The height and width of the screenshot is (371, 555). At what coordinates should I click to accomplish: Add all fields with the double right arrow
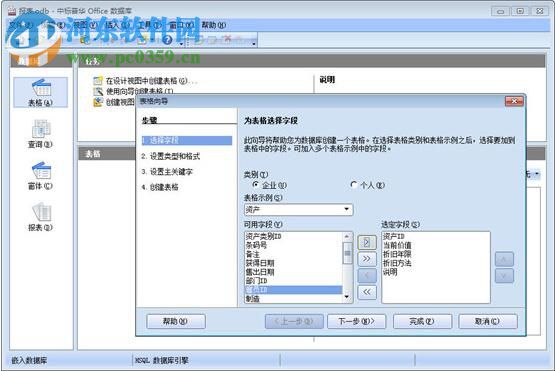[367, 259]
